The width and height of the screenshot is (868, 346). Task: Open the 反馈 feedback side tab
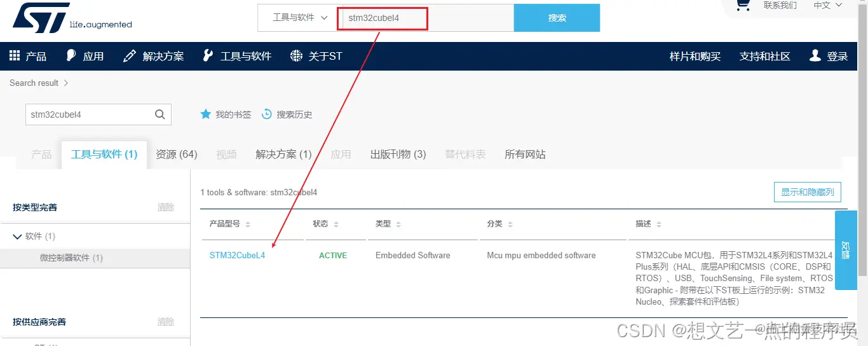tap(846, 251)
